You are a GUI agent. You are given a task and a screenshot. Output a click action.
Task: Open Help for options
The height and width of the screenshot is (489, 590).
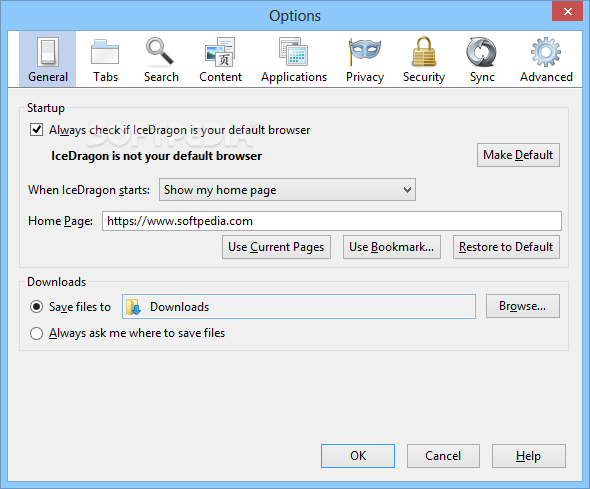[x=529, y=456]
